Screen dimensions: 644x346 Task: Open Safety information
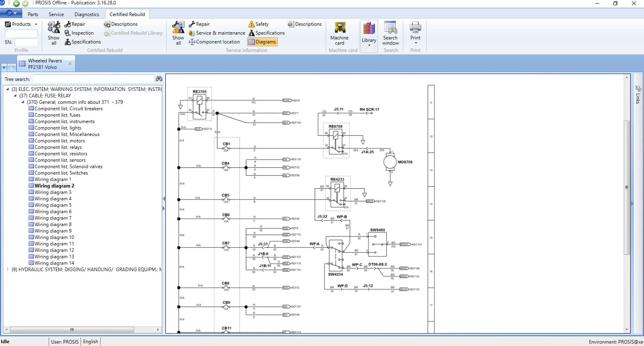pos(258,24)
